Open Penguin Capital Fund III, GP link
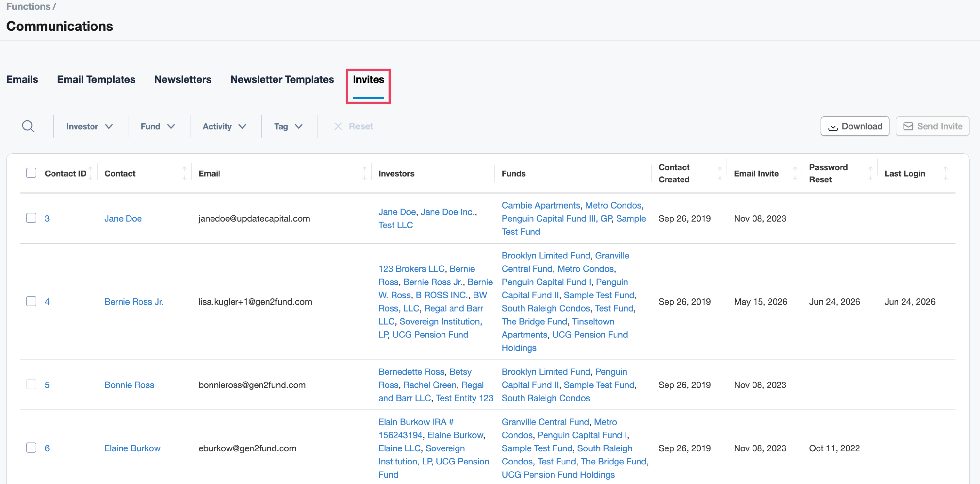The height and width of the screenshot is (484, 980). tap(557, 218)
